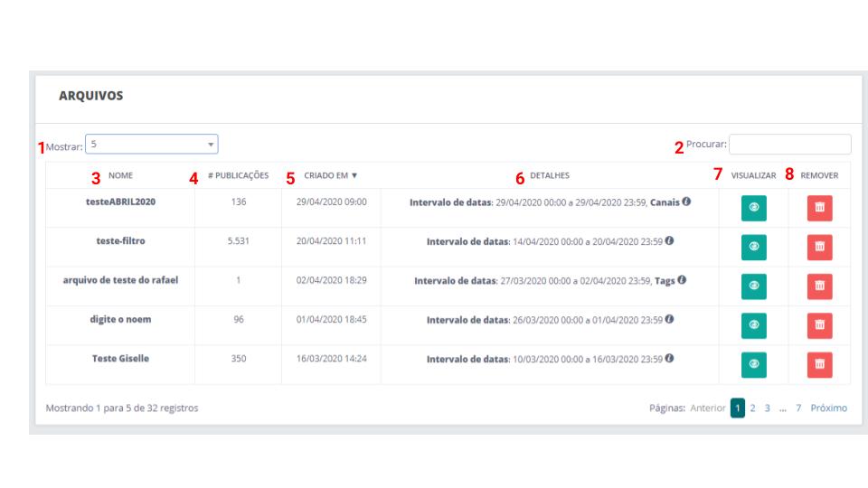Delete testeABRIL2020 using trash icon
This screenshot has width=868, height=488.
pos(819,208)
